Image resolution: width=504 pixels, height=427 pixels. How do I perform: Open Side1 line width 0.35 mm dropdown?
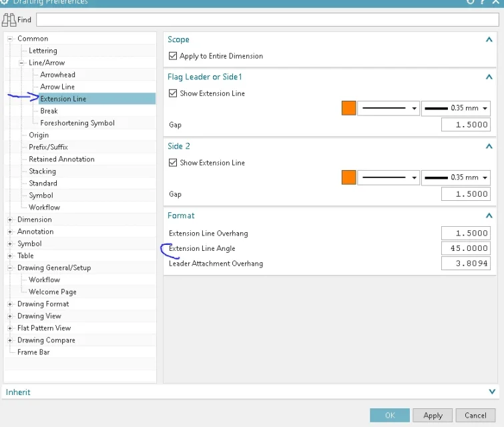coord(457,108)
